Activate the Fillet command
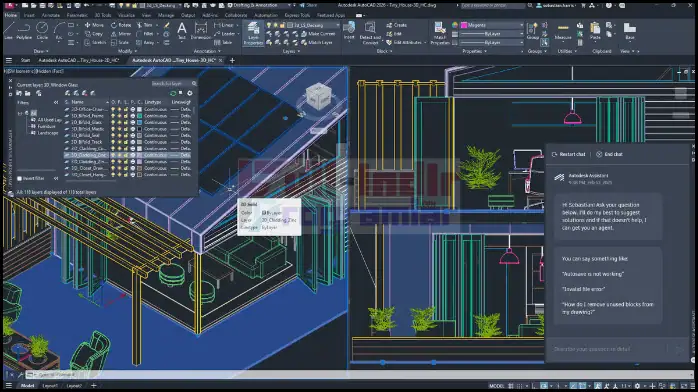The height and width of the screenshot is (392, 698). 145,34
